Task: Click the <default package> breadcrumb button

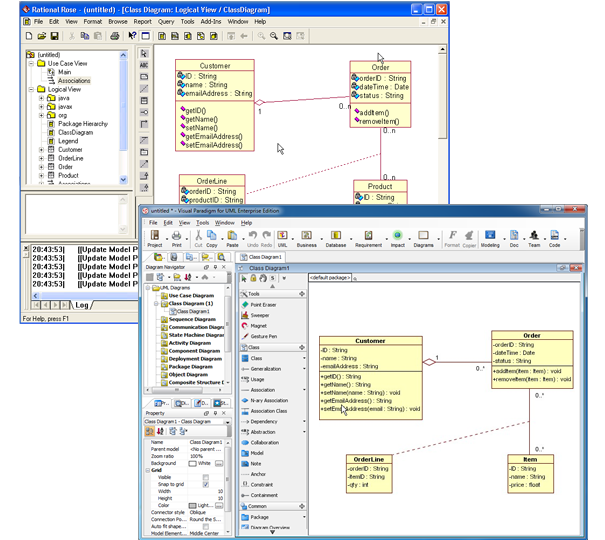Action: point(330,278)
